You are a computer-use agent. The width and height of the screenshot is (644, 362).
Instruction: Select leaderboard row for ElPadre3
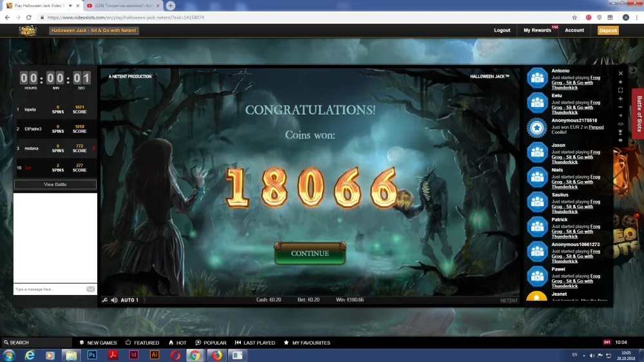pyautogui.click(x=55, y=129)
